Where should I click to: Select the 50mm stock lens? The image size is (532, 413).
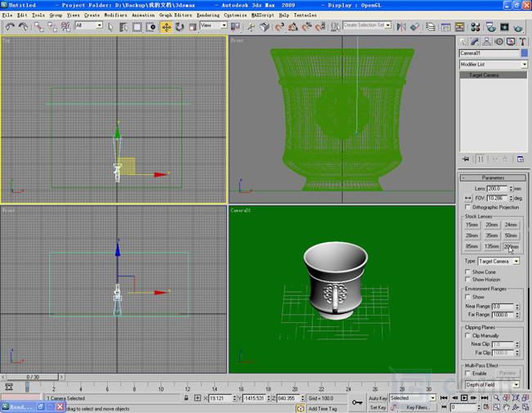click(x=511, y=236)
